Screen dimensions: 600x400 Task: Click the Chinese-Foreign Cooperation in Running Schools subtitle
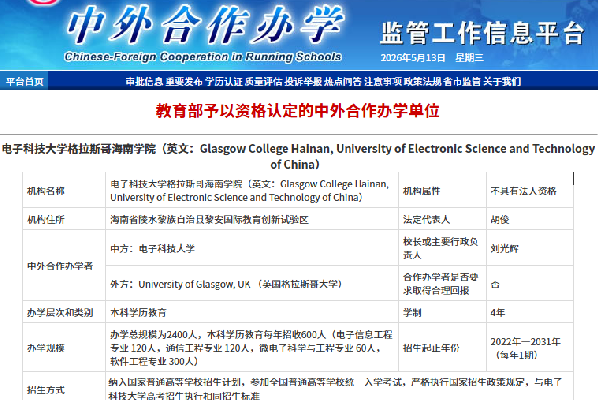click(x=203, y=57)
